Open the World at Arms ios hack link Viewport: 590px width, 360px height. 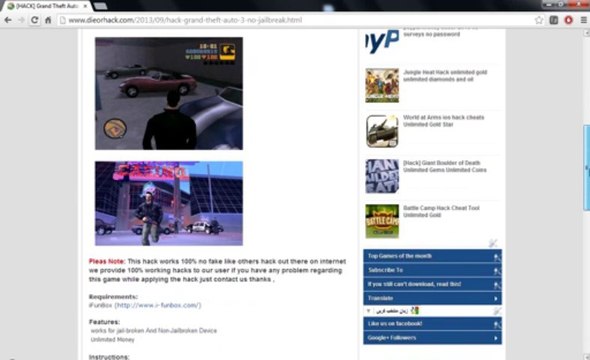pyautogui.click(x=444, y=121)
